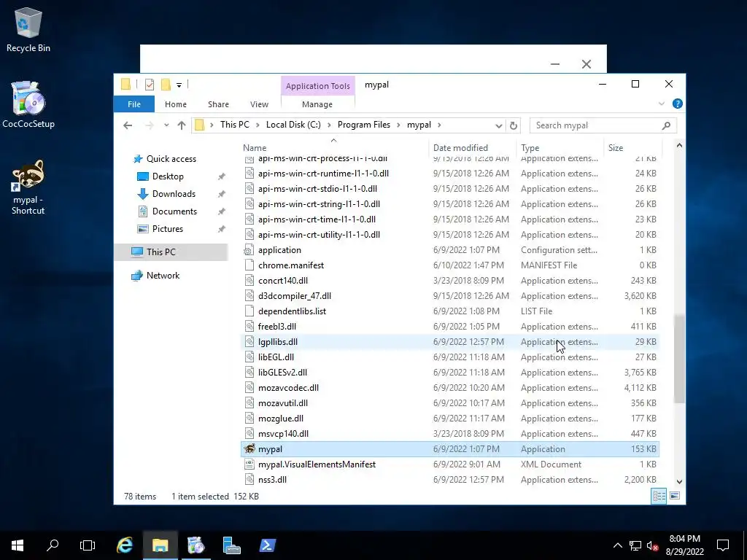Select mypal.VisualElementsManifest XML file
Viewport: 747px width, 560px height.
pyautogui.click(x=449, y=464)
